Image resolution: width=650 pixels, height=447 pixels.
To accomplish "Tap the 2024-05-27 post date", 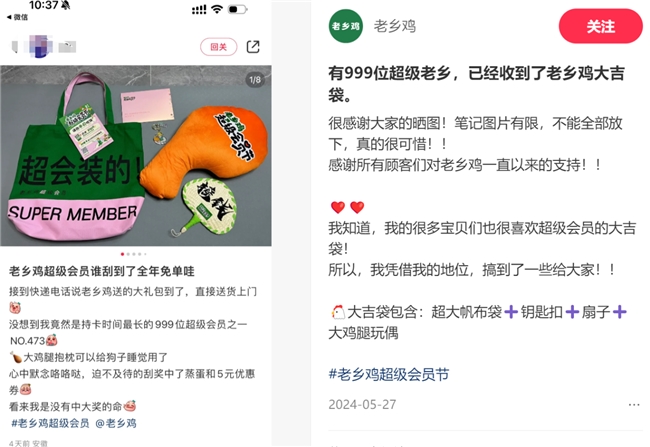I will [x=362, y=404].
